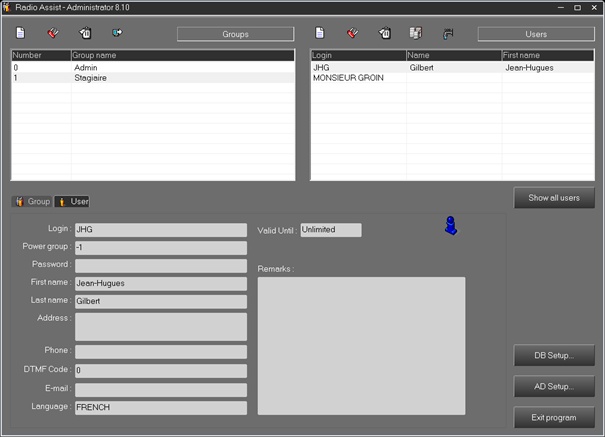This screenshot has width=605, height=437.
Task: Click the edit group pencil icon
Action: point(53,33)
